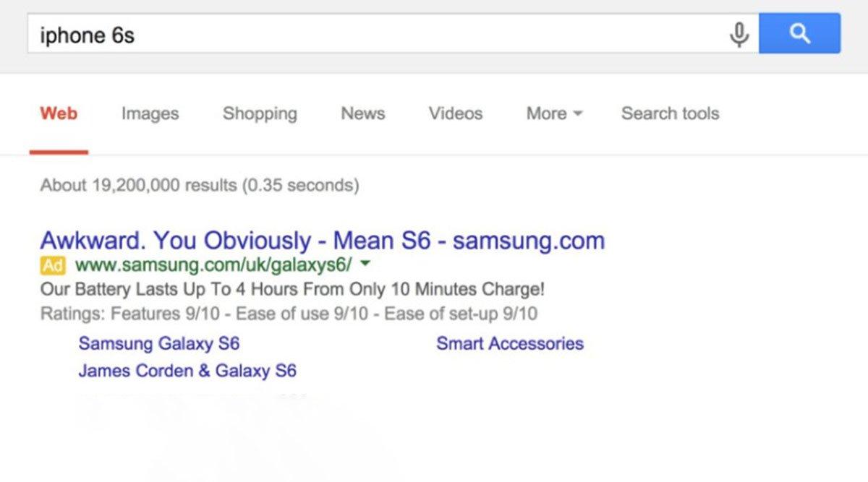This screenshot has height=482, width=868.
Task: Click inside the search input field
Action: [289, 33]
